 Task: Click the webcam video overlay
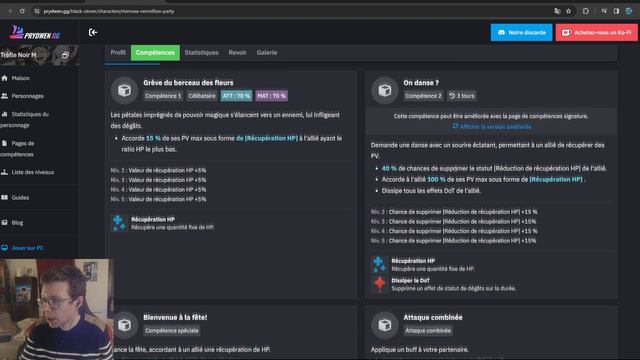[x=56, y=309]
